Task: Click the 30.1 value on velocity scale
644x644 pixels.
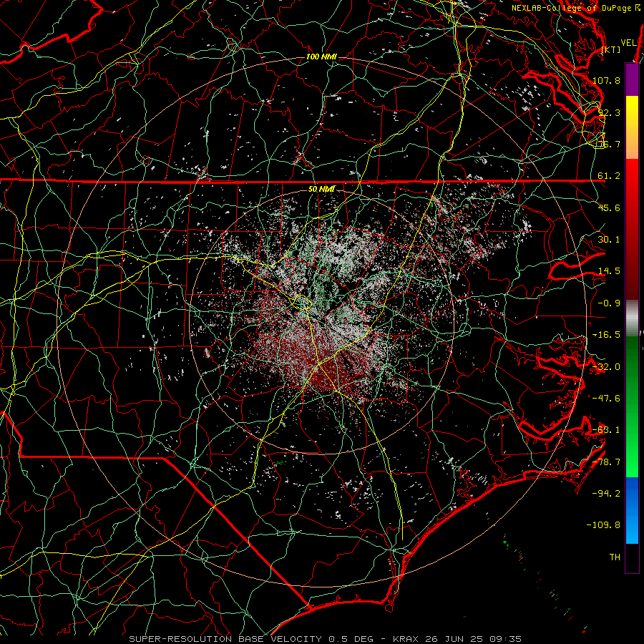Action: coord(609,240)
